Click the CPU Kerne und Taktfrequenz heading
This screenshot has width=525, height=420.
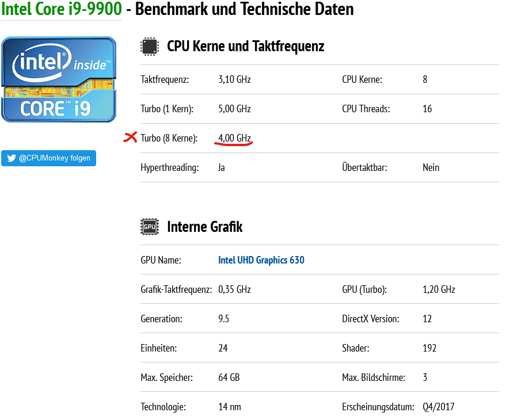click(245, 46)
